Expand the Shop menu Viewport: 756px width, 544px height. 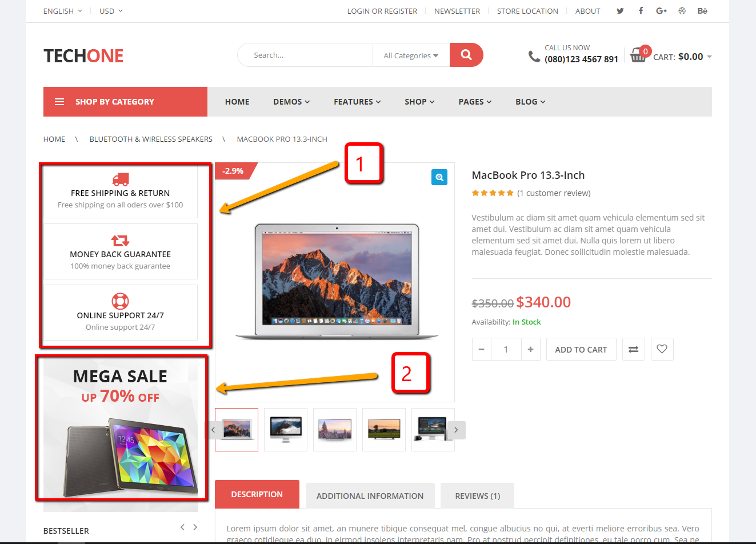click(419, 102)
